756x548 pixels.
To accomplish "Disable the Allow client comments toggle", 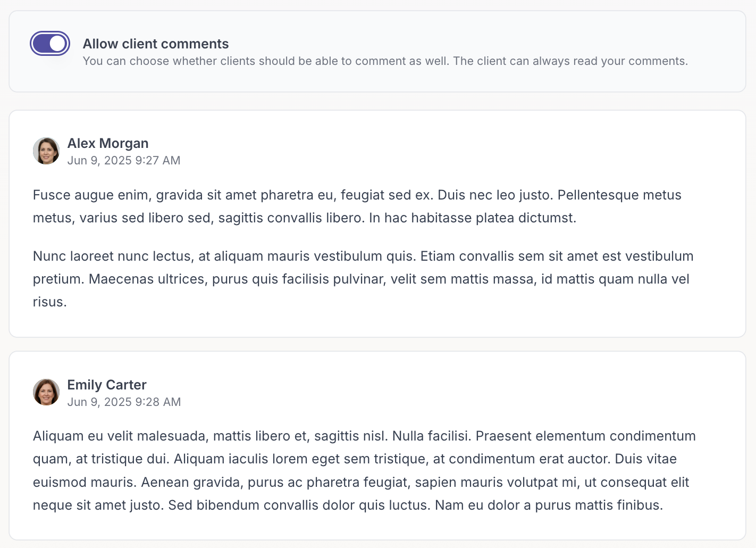I will (x=50, y=44).
